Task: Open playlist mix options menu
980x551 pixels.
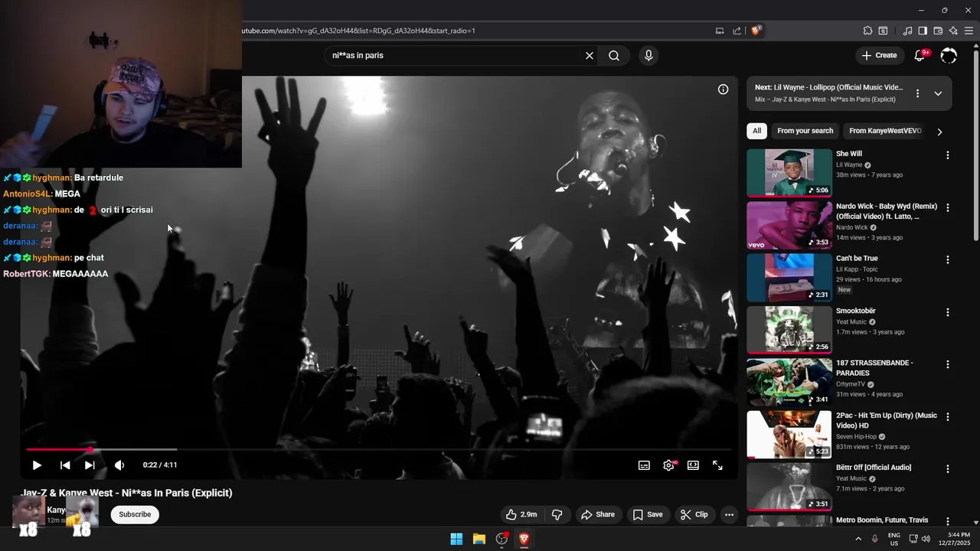Action: pos(917,93)
